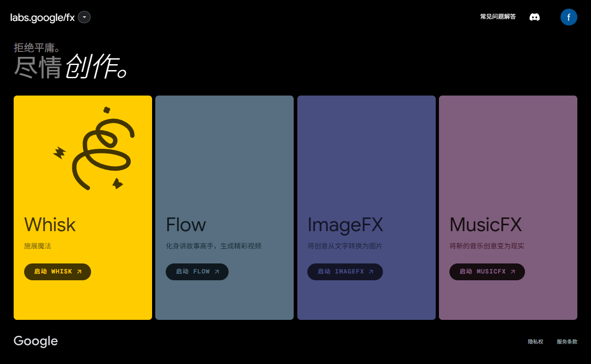Screen dimensions: 591x364
Task: Click the 拒绝平庸。 tagline text
Action: (37, 47)
